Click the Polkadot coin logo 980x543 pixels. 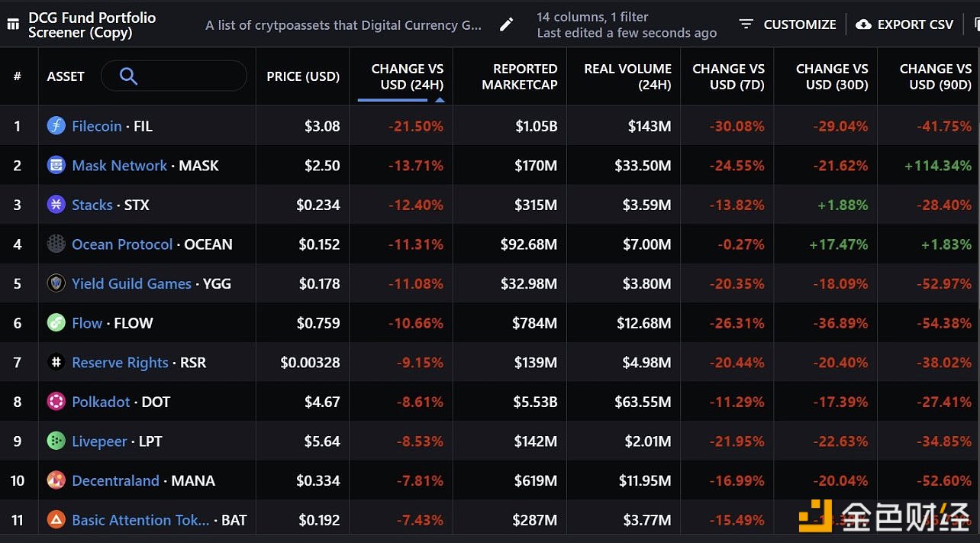56,402
